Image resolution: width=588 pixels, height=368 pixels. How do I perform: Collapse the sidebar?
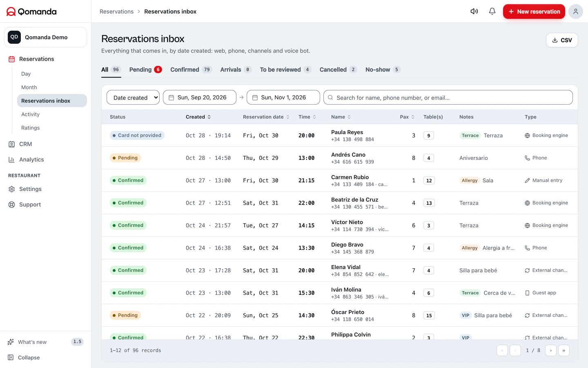pos(29,357)
